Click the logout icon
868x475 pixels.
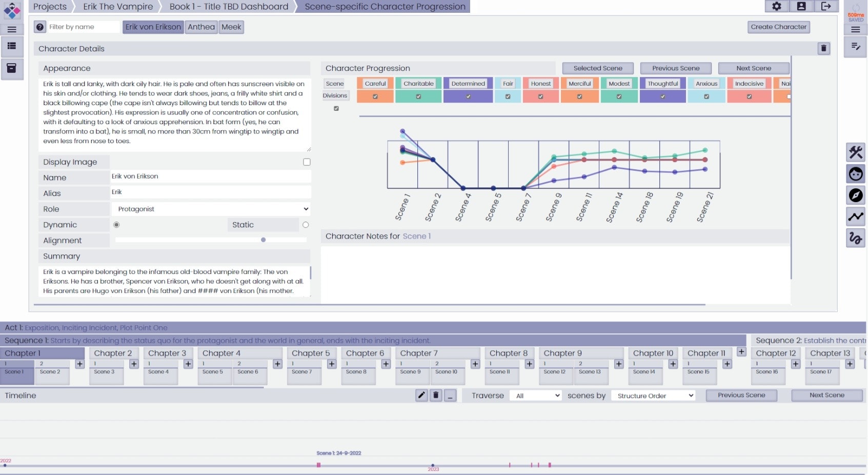click(x=825, y=6)
